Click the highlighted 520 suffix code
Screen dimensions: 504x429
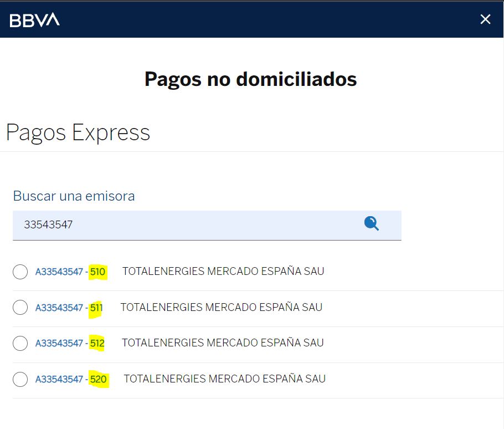pos(99,380)
